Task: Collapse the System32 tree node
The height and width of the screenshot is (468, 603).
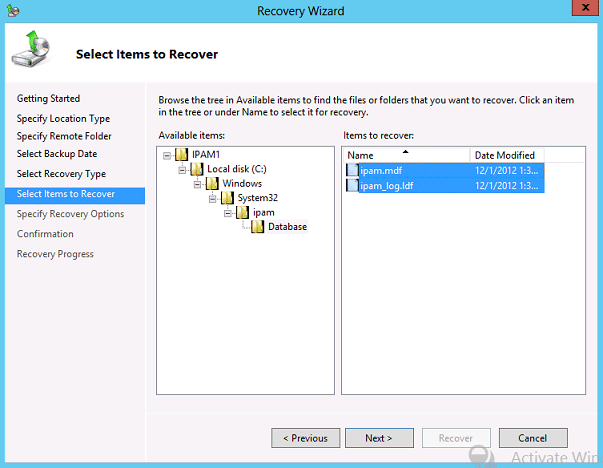Action: (x=212, y=199)
